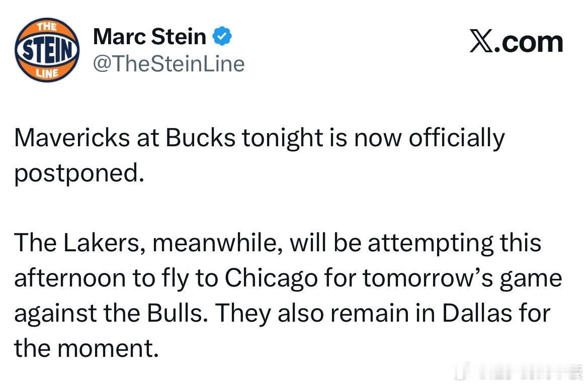This screenshot has width=588, height=386.
Task: Click the @TheSteinLine handle
Action: (x=169, y=64)
